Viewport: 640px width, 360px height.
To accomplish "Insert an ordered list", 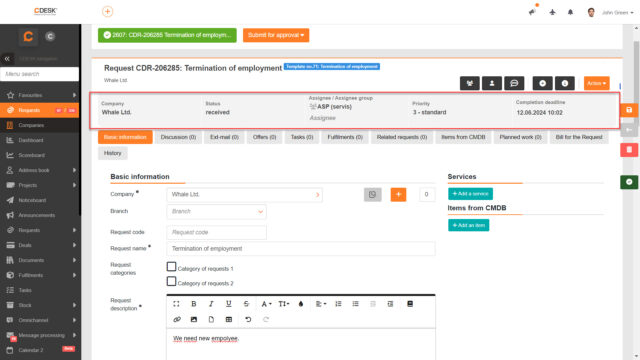I will click(338, 304).
